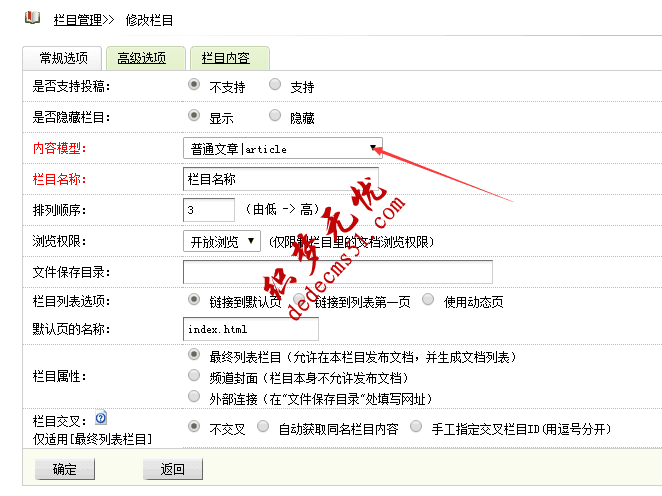Viewport: 662px width, 496px height.
Task: Click the 栏目属性 label text
Action: tap(60, 376)
